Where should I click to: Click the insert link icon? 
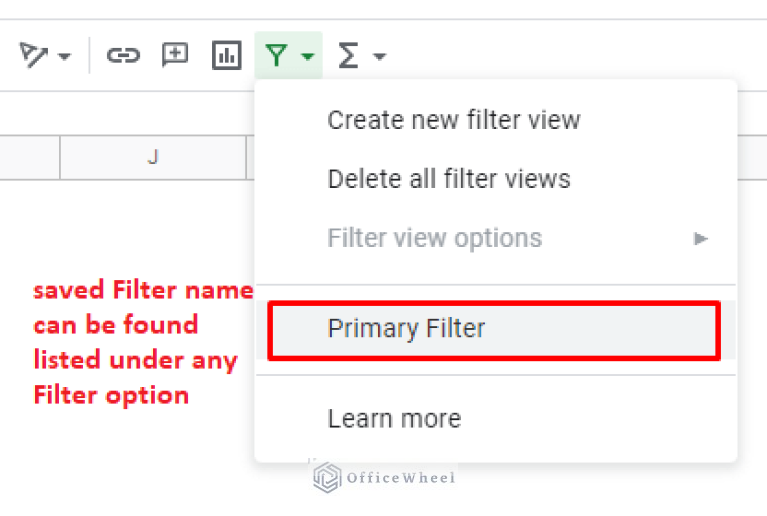[x=123, y=56]
